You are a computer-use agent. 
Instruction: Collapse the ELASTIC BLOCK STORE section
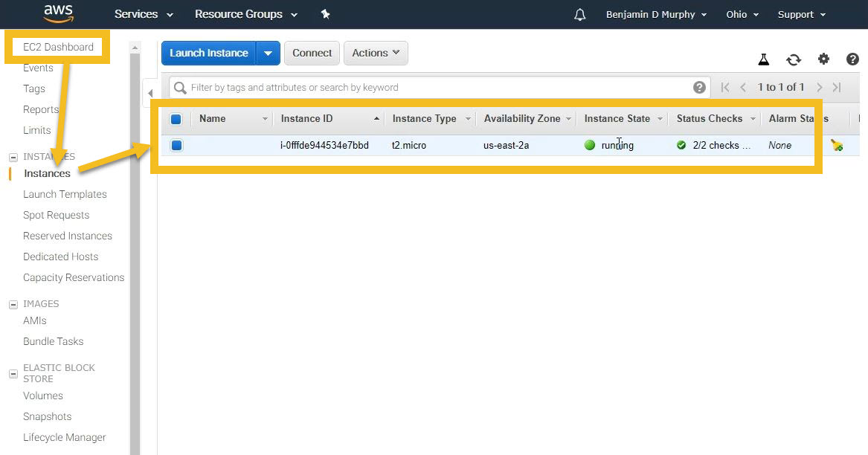13,374
